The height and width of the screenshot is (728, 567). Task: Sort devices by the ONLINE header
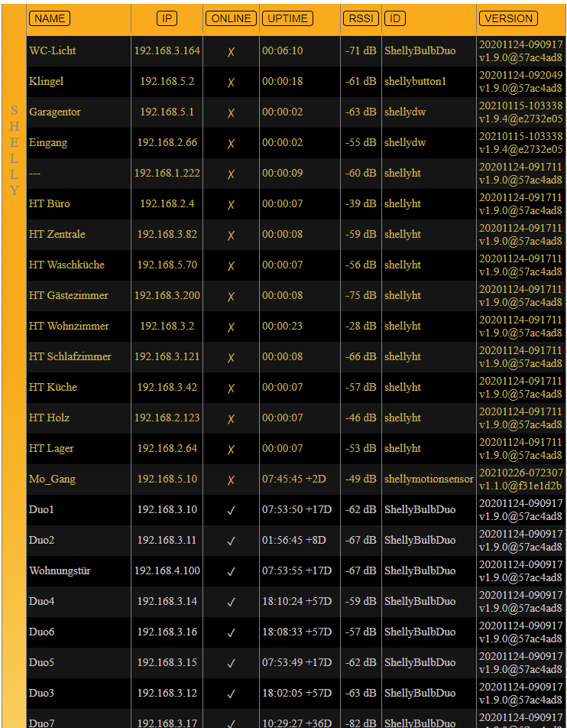(x=231, y=18)
